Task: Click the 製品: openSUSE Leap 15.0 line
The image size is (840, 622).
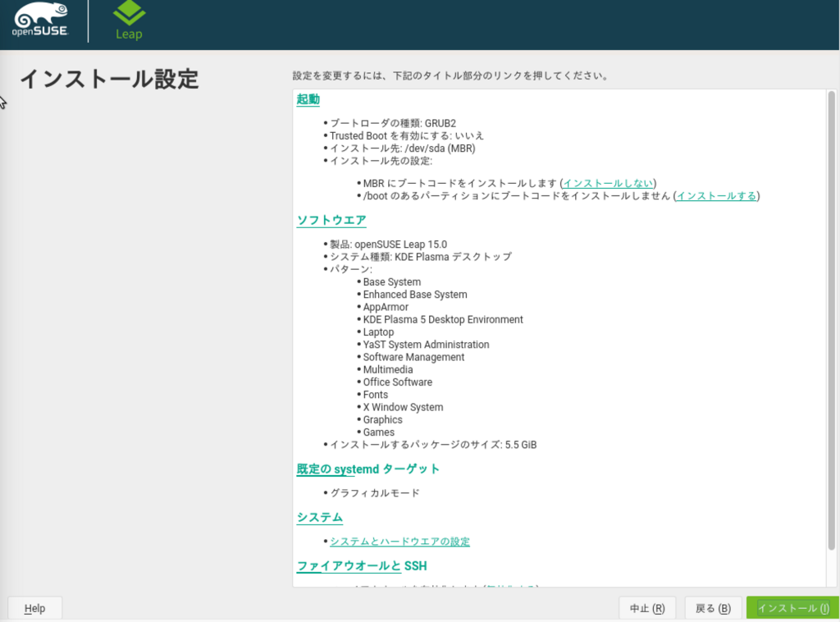Action: [x=388, y=245]
